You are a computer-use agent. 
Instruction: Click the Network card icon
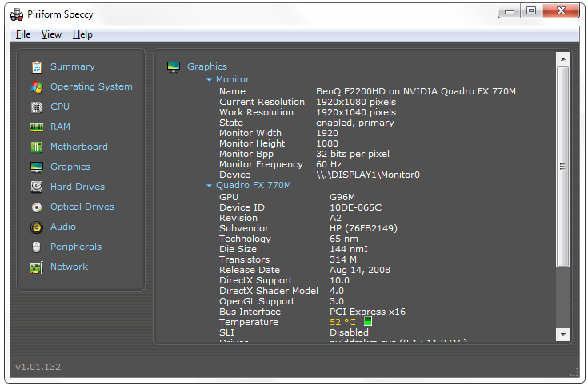click(36, 267)
